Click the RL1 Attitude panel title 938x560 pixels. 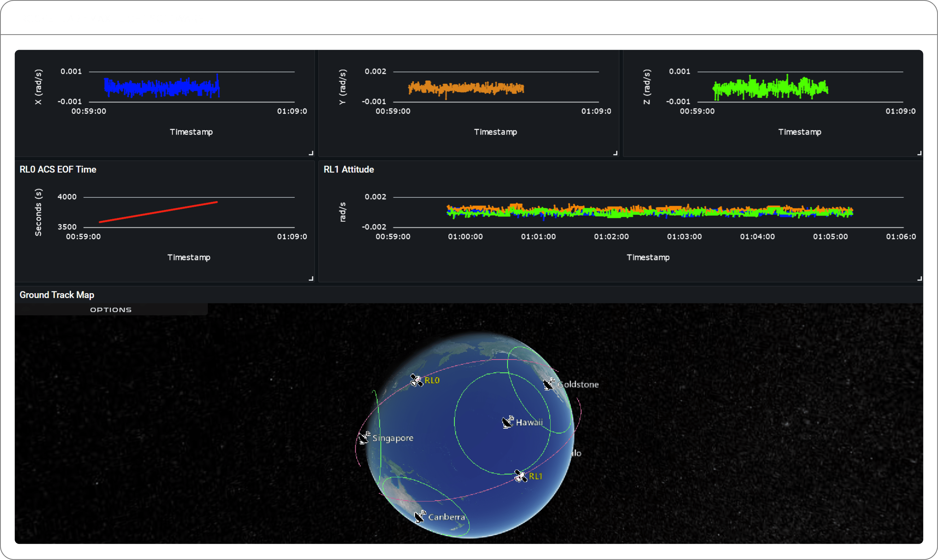tap(349, 169)
